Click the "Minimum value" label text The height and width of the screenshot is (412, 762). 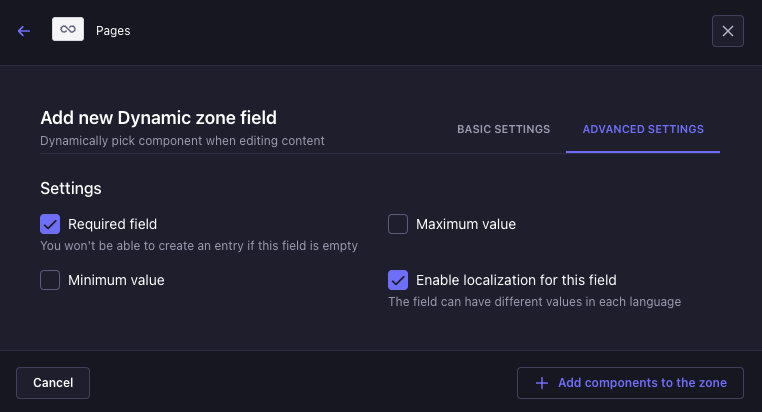(x=116, y=280)
